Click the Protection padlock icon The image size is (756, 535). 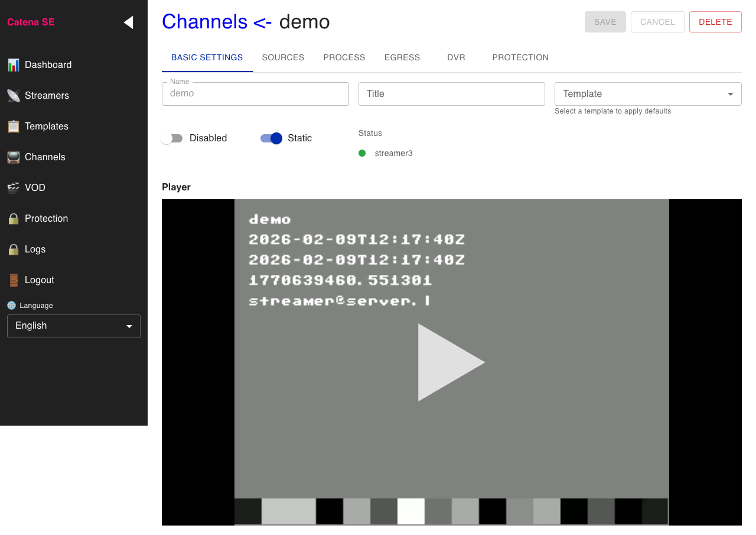(x=13, y=219)
